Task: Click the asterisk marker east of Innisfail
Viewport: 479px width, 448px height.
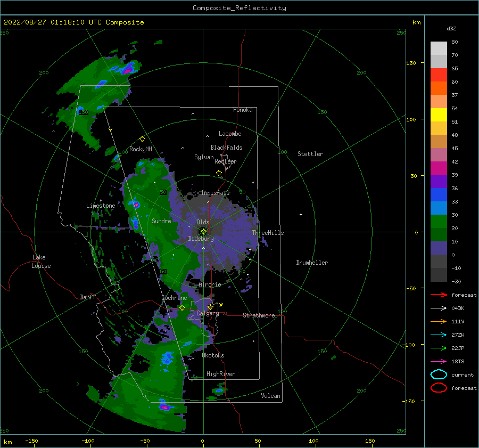Action: pyautogui.click(x=253, y=183)
